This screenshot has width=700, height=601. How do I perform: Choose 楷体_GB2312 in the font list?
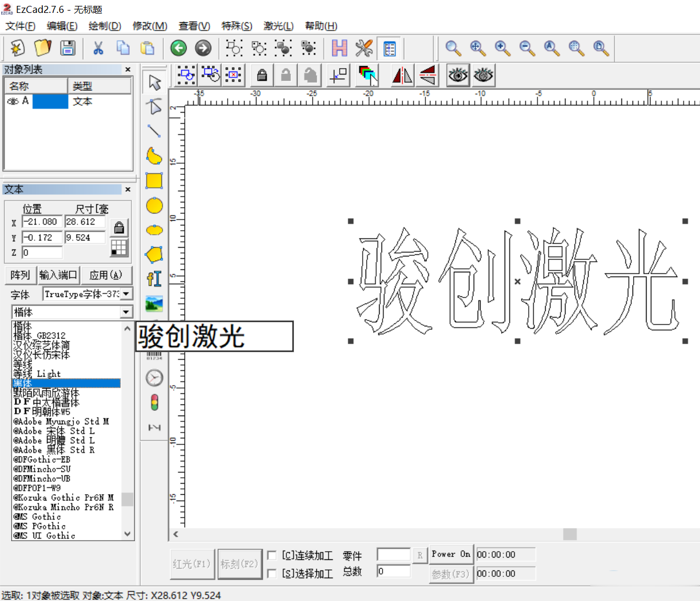[66, 335]
